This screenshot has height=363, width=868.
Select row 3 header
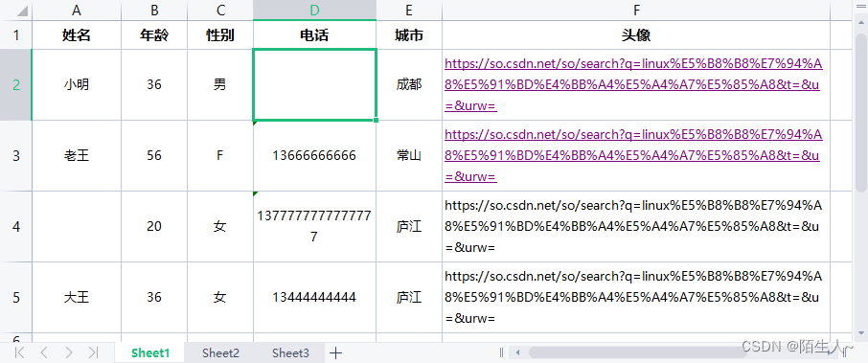(x=16, y=156)
